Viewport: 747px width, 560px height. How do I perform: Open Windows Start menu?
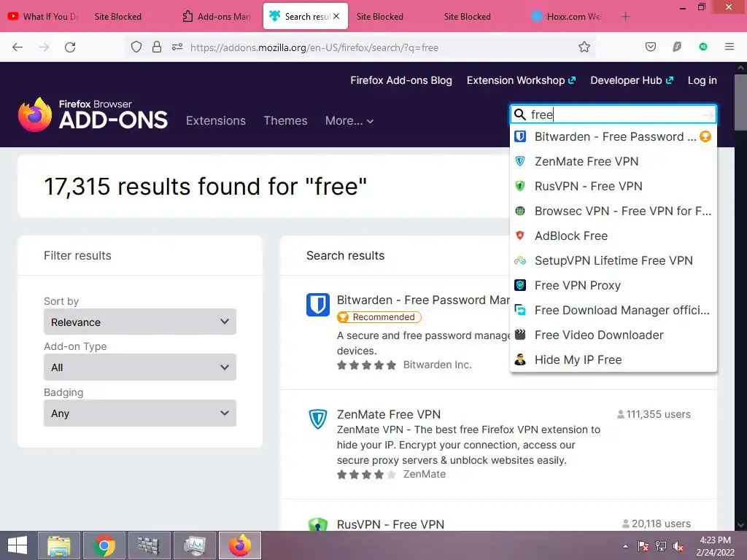coord(18,545)
